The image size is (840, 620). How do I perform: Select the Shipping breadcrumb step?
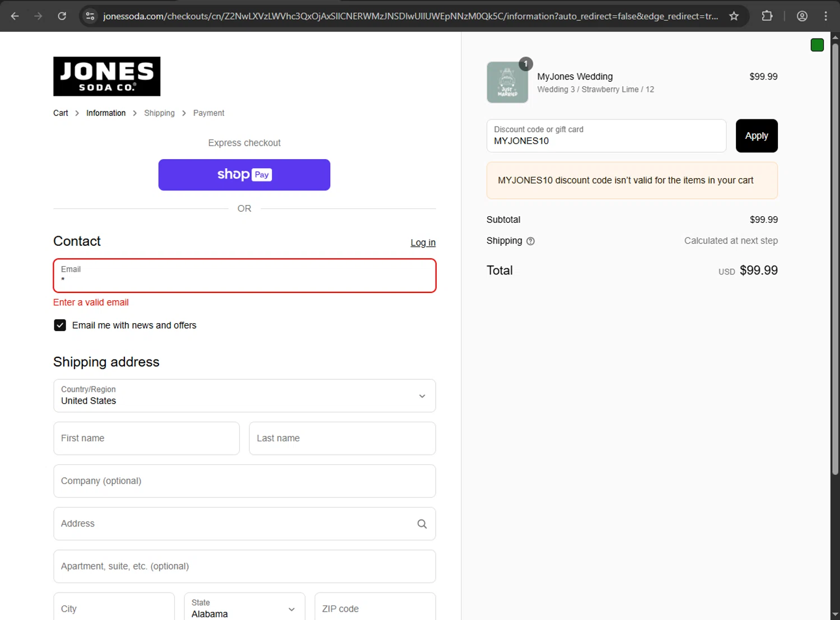[x=160, y=113]
